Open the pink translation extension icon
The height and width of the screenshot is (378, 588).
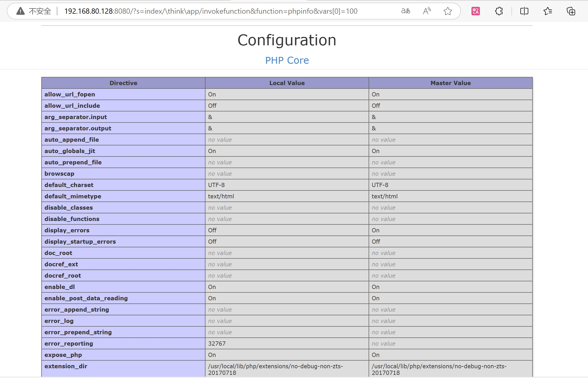click(475, 11)
